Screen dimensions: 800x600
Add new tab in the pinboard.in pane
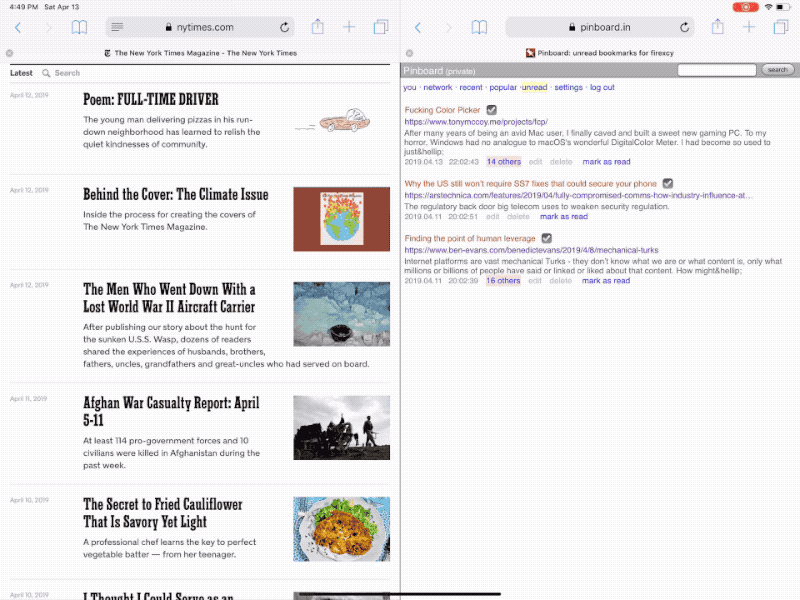point(749,27)
